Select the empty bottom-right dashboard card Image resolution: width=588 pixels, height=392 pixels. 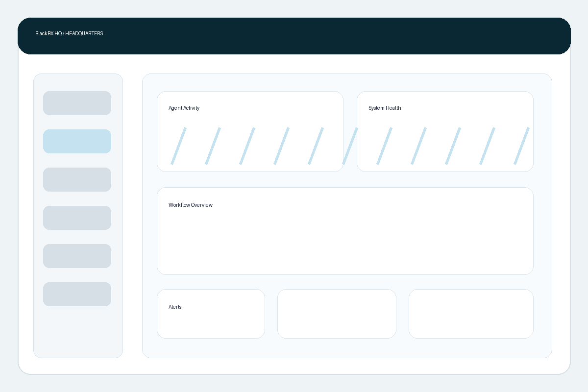(471, 314)
